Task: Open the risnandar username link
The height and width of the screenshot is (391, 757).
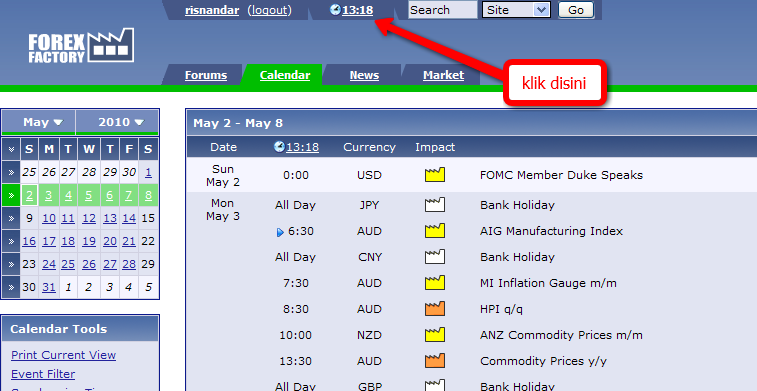Action: 212,10
